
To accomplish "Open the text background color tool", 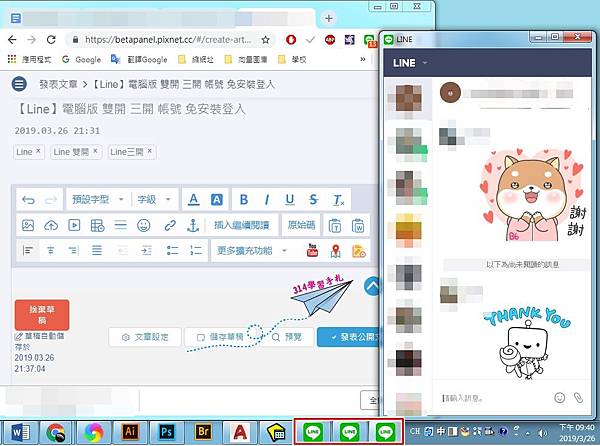I will pos(217,199).
